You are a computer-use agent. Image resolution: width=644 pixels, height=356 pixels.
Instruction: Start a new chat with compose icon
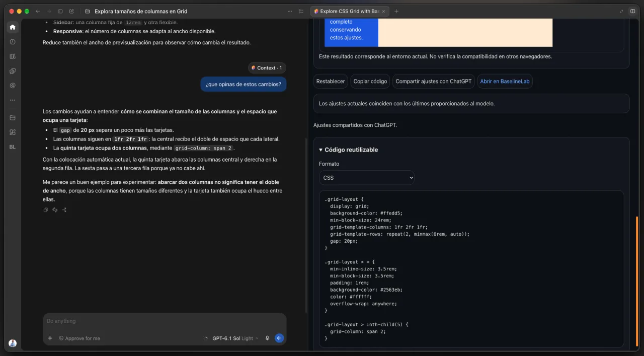point(72,11)
